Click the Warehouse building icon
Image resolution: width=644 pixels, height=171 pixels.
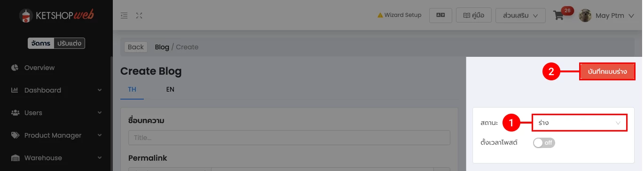coord(15,158)
